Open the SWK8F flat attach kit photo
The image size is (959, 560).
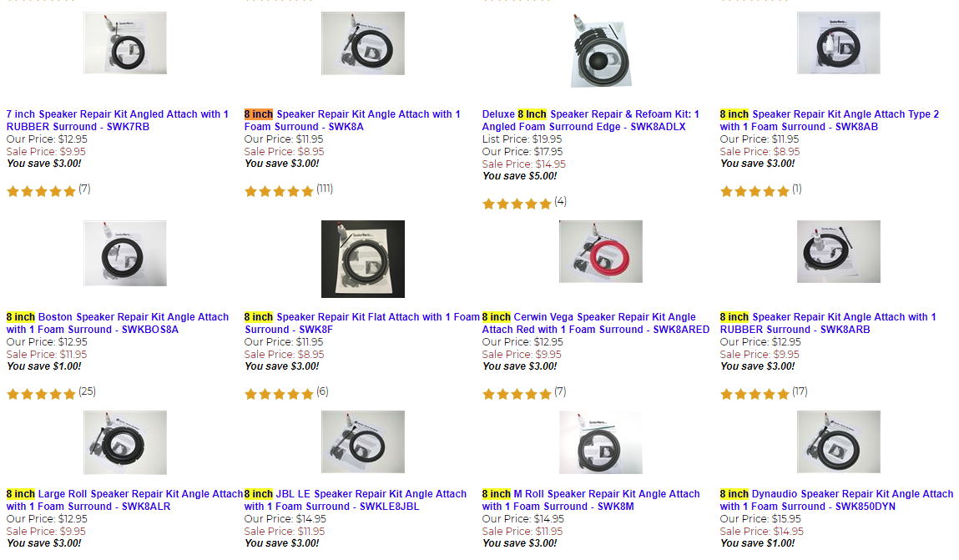363,259
